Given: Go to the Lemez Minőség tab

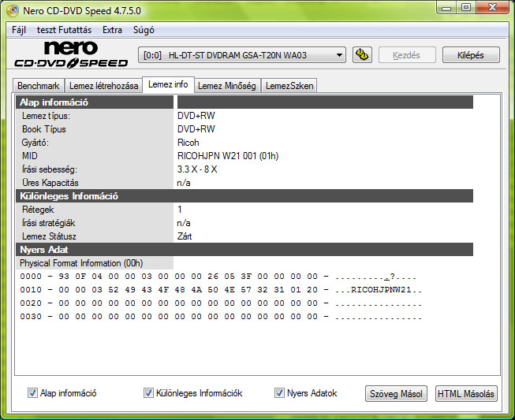Looking at the screenshot, I should (227, 86).
